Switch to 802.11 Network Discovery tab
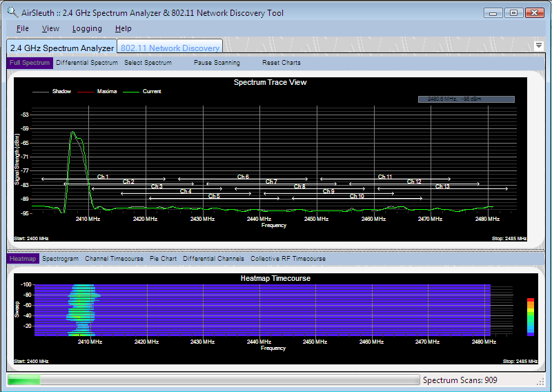Image resolution: width=552 pixels, height=392 pixels. click(x=170, y=48)
